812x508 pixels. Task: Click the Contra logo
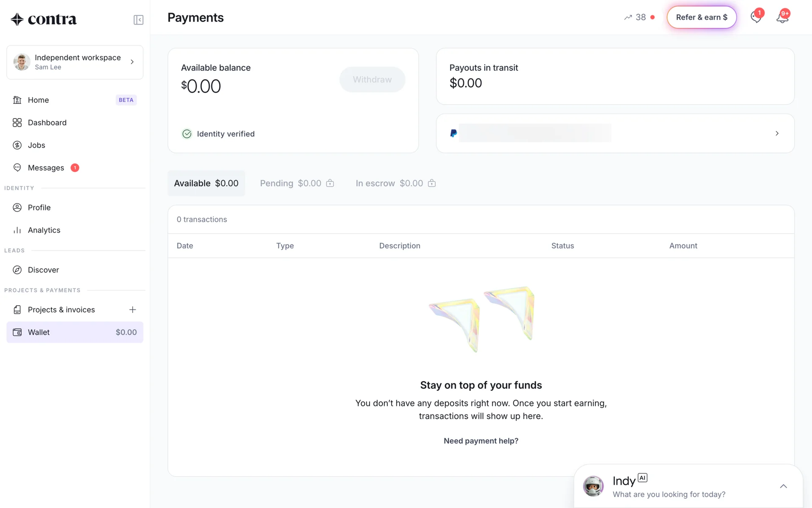pyautogui.click(x=44, y=19)
